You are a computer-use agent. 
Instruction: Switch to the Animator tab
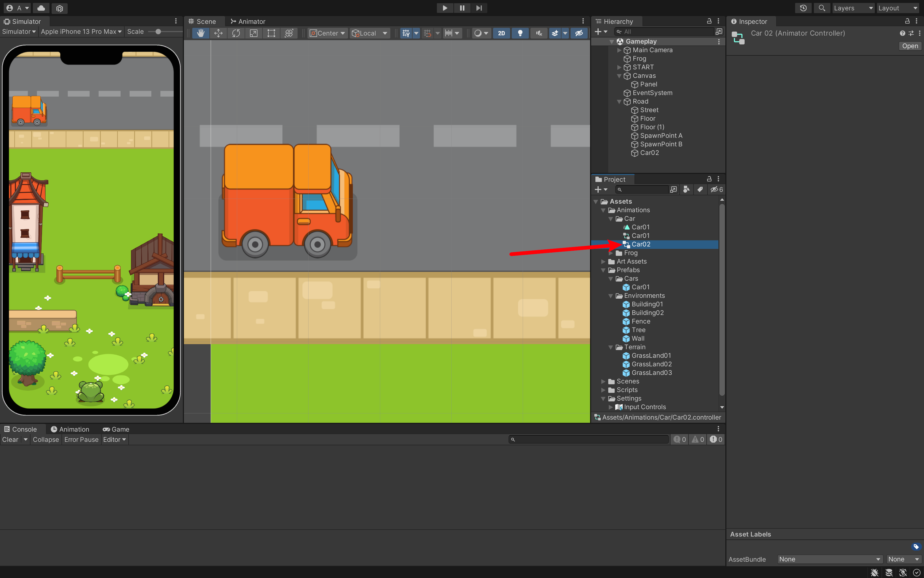pos(248,21)
